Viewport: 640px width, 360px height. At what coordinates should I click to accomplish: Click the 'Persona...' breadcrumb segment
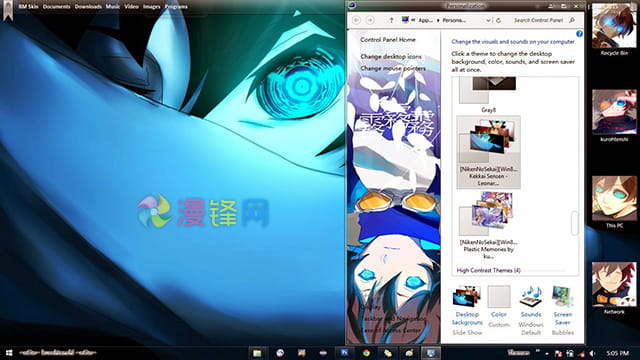(x=454, y=20)
